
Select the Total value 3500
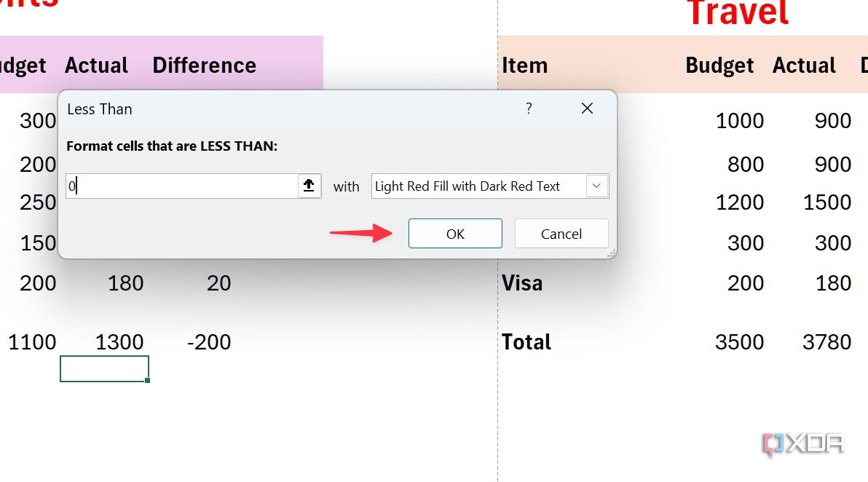(741, 341)
